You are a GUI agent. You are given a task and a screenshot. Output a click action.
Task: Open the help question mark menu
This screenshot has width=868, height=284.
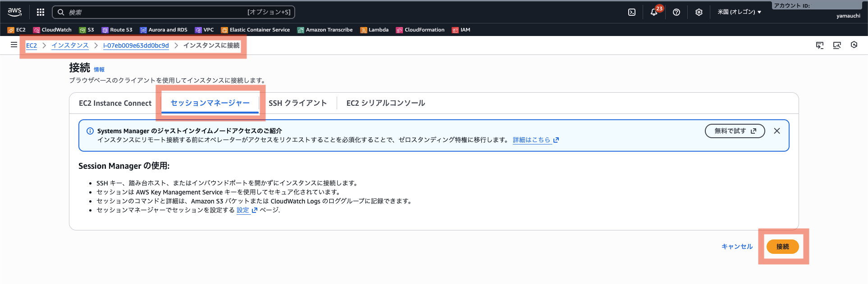[676, 12]
